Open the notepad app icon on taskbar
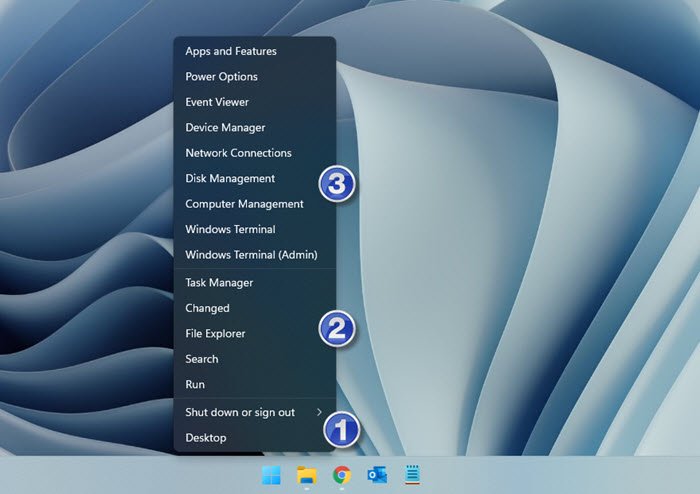 click(411, 476)
